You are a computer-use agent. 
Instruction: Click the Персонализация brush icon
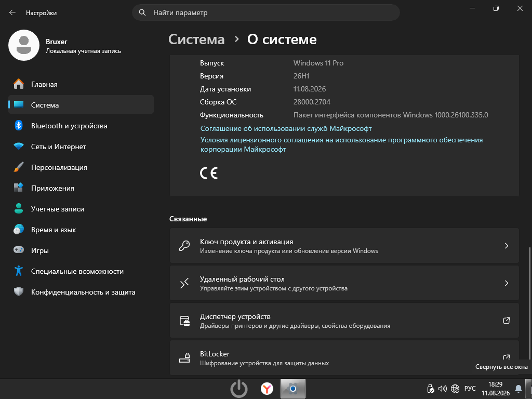coord(19,167)
